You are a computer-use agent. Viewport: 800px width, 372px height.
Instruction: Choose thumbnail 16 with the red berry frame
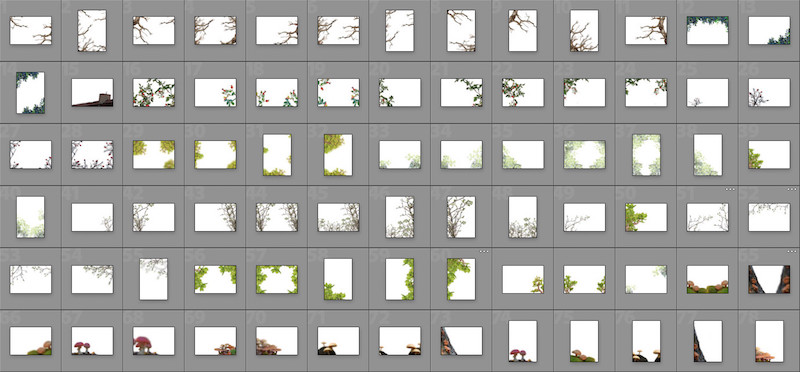click(x=154, y=92)
